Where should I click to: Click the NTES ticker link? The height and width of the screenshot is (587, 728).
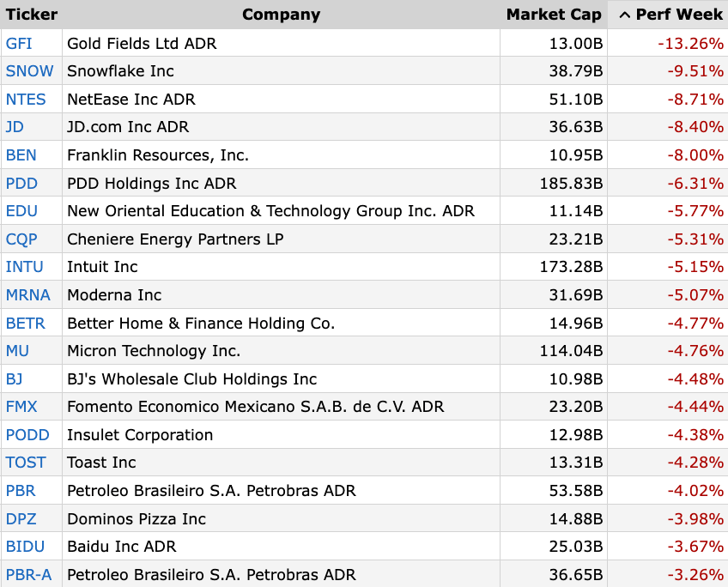26,100
